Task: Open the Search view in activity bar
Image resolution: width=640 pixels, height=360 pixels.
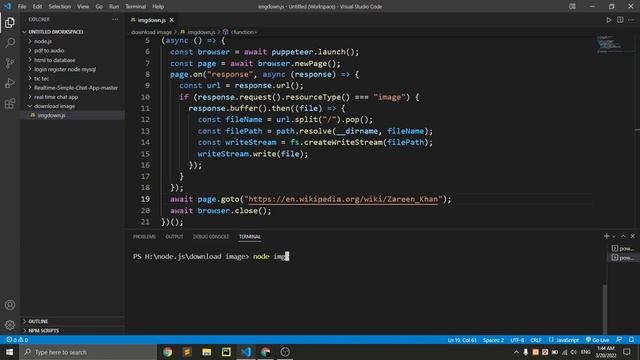Action: point(10,42)
